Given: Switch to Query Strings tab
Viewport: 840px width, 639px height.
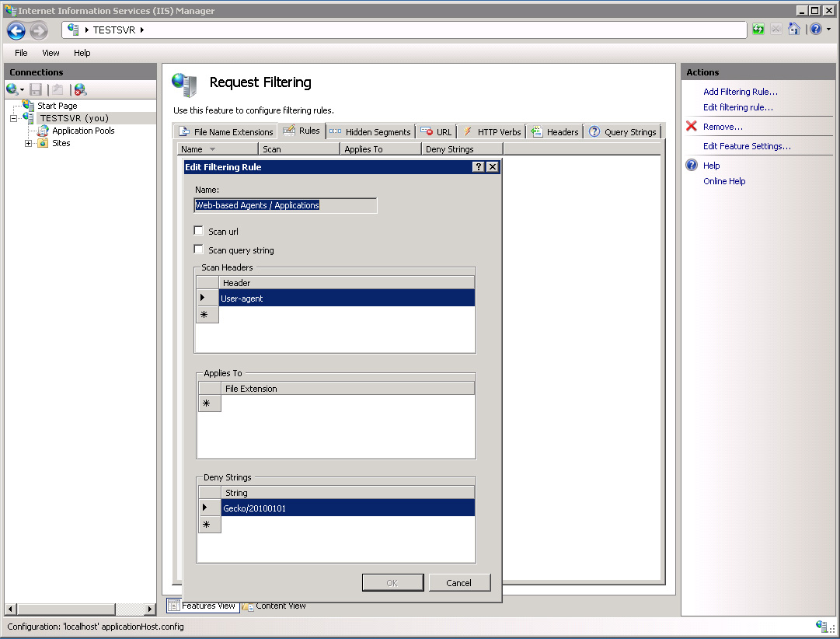Looking at the screenshot, I should pos(622,132).
